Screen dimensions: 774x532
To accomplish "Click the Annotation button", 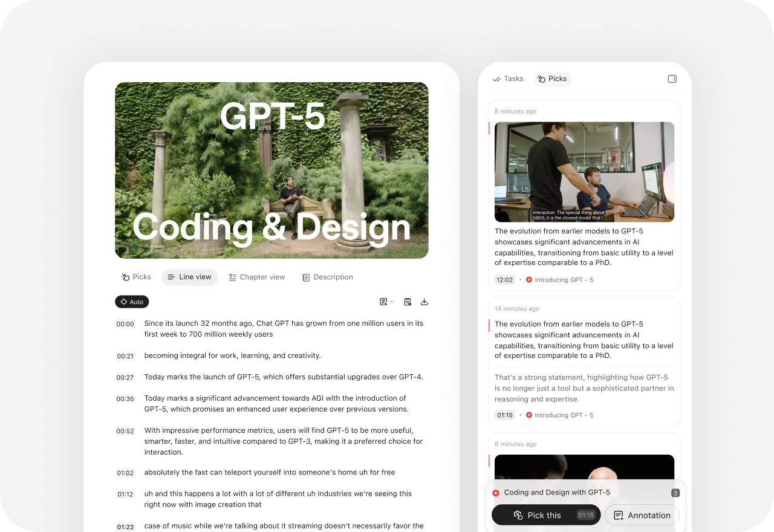I will (642, 515).
